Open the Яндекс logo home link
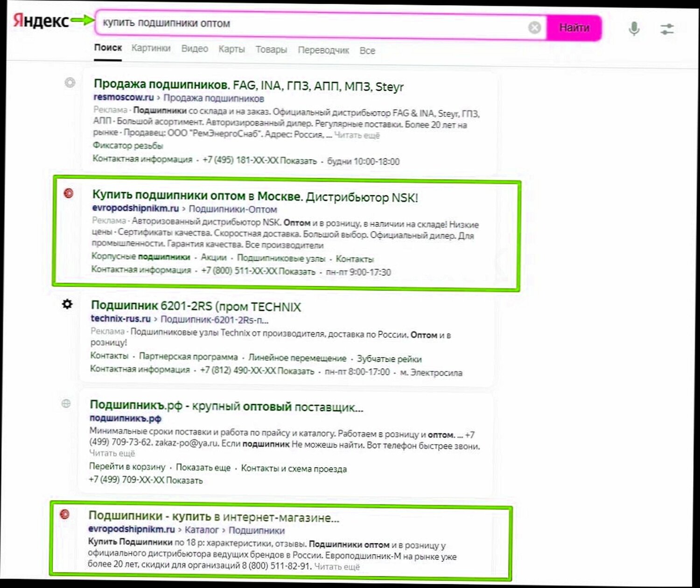The image size is (700, 588). (41, 21)
